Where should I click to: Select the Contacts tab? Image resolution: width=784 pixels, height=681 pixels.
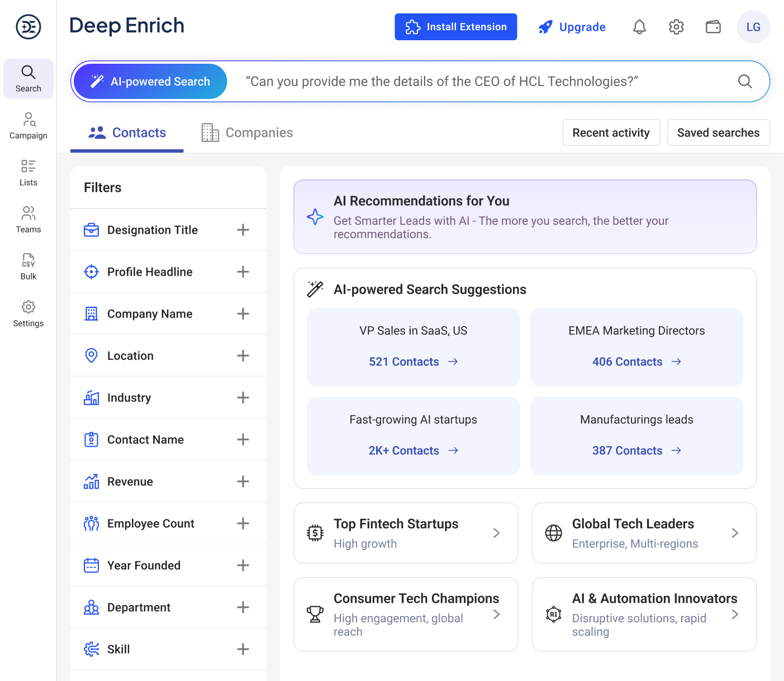[x=127, y=133]
